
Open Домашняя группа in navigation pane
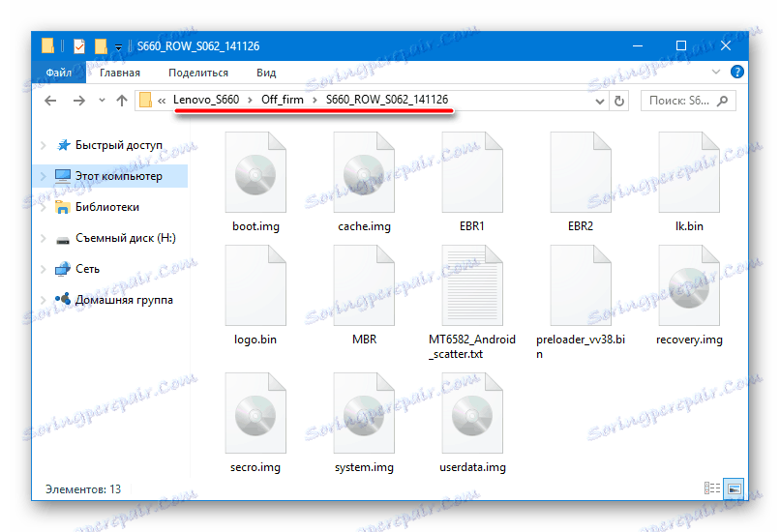[124, 300]
